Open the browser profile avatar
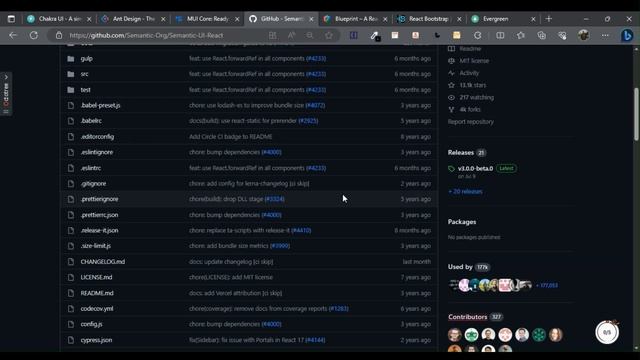 (584, 36)
